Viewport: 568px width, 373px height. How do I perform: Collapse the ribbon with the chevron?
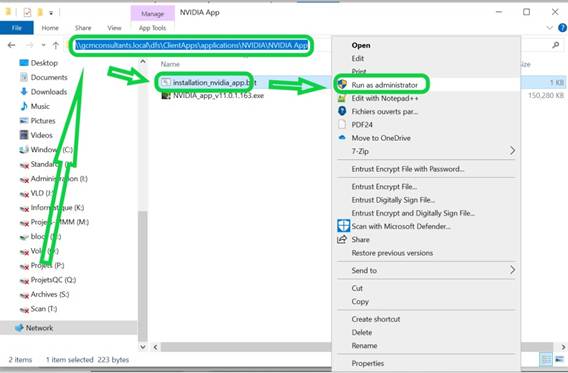(550, 28)
